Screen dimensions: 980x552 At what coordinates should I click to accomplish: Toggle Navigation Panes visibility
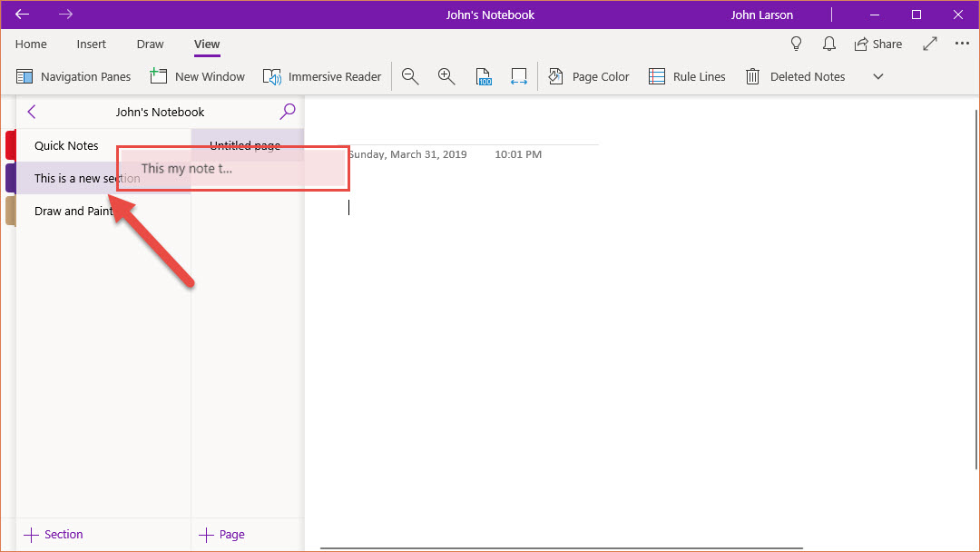tap(74, 77)
